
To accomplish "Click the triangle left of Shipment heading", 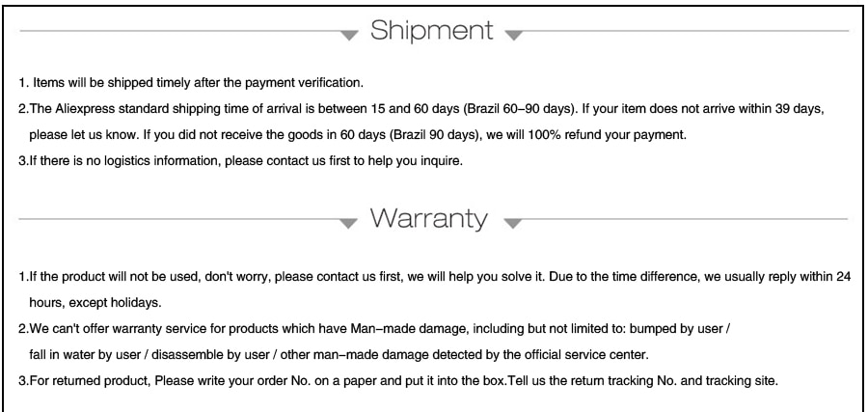I will click(x=349, y=36).
